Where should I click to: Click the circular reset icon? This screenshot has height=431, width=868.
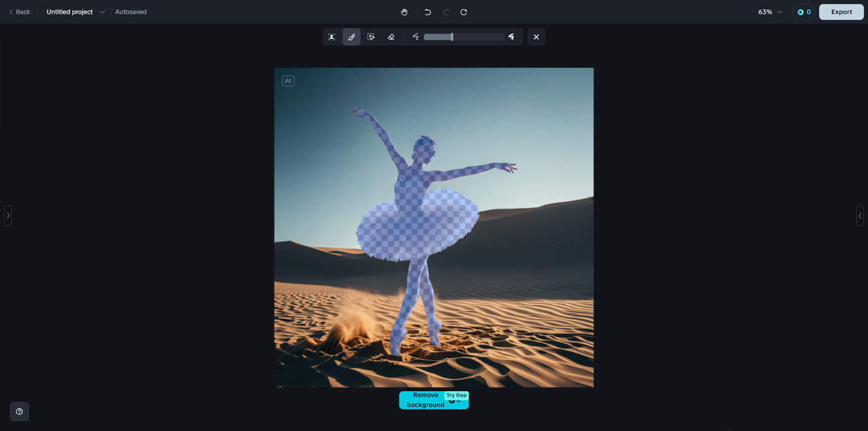click(x=464, y=12)
